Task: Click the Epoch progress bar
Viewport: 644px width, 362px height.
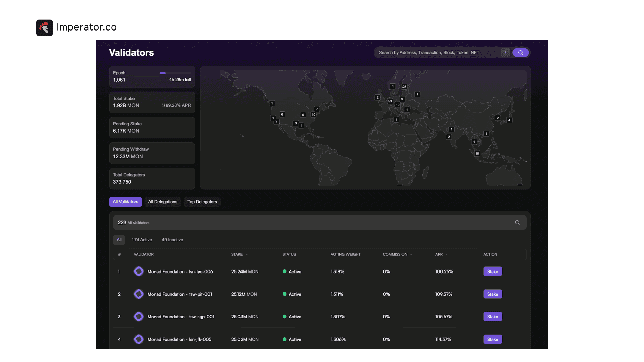Action: pyautogui.click(x=175, y=73)
